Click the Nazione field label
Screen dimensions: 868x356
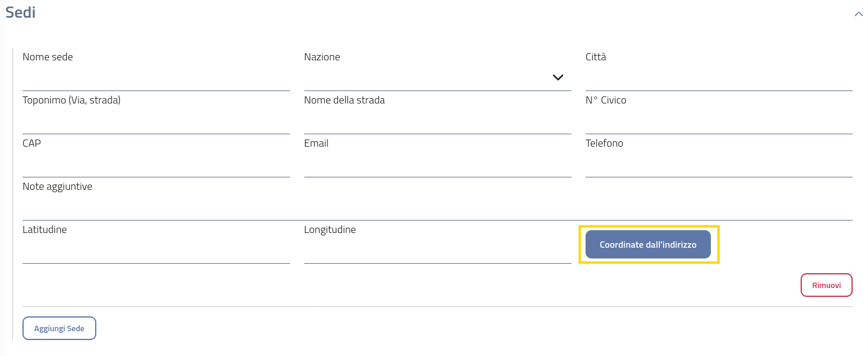coord(322,57)
